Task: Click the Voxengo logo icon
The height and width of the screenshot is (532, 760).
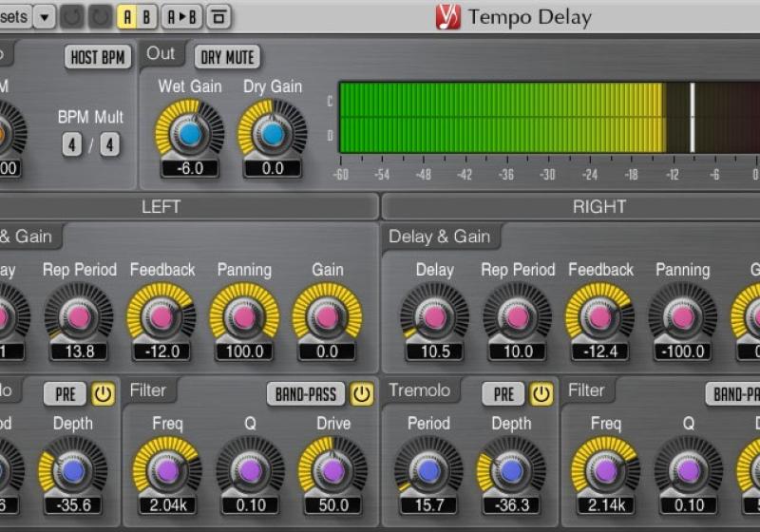Action: tap(447, 17)
